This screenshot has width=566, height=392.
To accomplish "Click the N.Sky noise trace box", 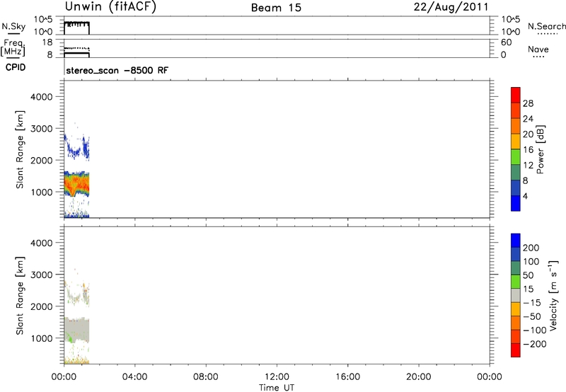I will pos(76,28).
